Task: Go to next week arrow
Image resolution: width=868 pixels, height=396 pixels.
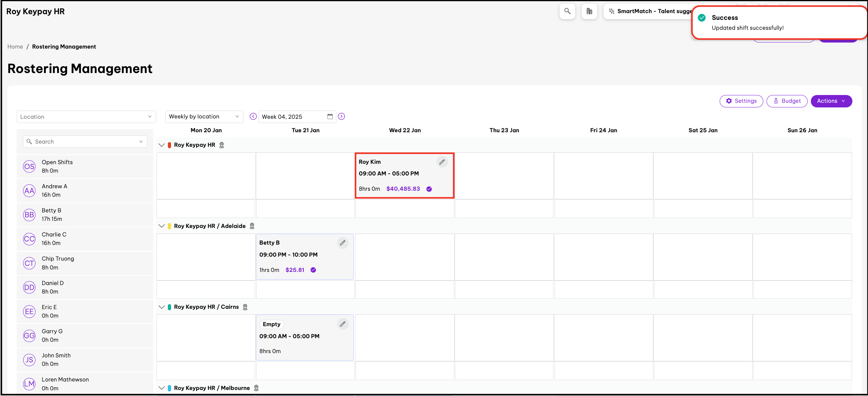Action: pos(341,117)
